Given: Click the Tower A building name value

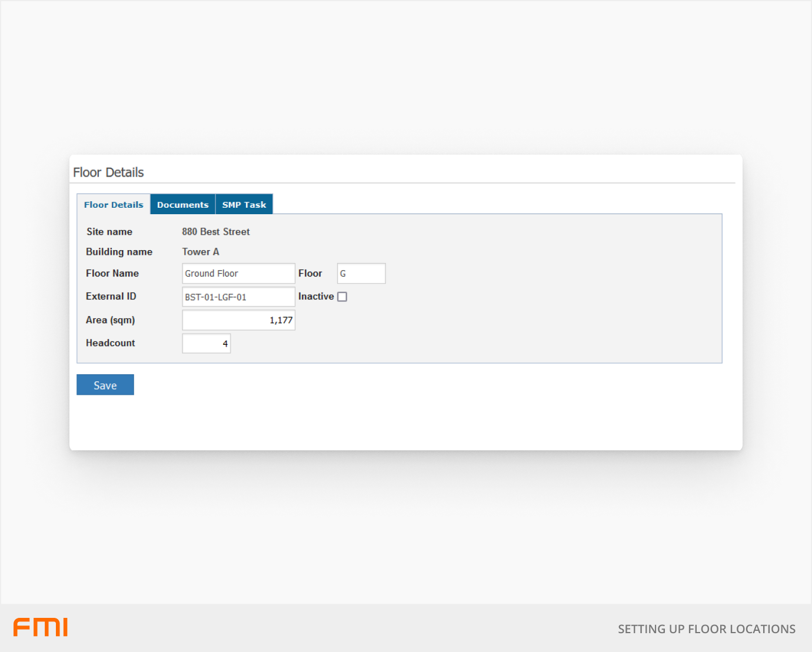Looking at the screenshot, I should (201, 252).
